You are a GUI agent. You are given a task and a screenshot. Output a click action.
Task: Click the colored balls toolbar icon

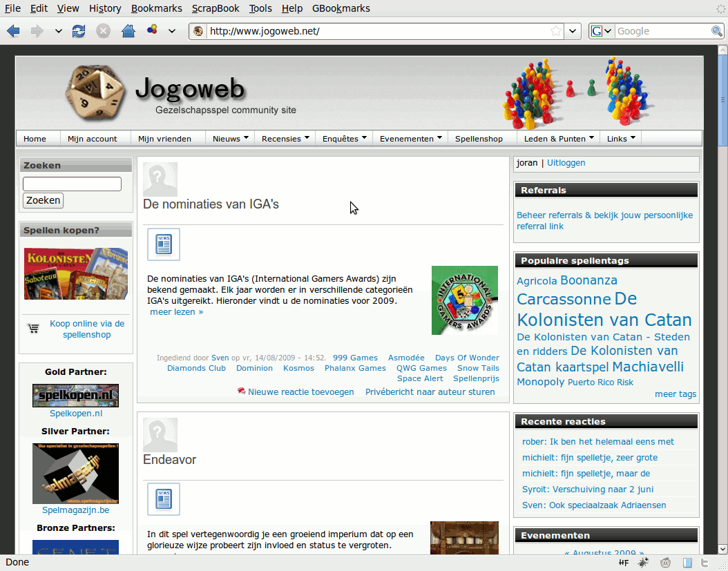152,30
